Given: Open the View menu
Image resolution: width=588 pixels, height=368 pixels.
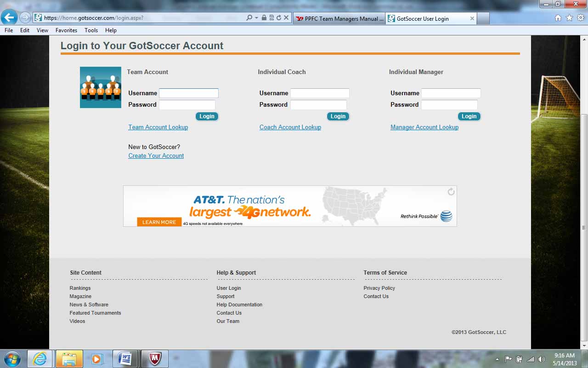Looking at the screenshot, I should pos(42,30).
